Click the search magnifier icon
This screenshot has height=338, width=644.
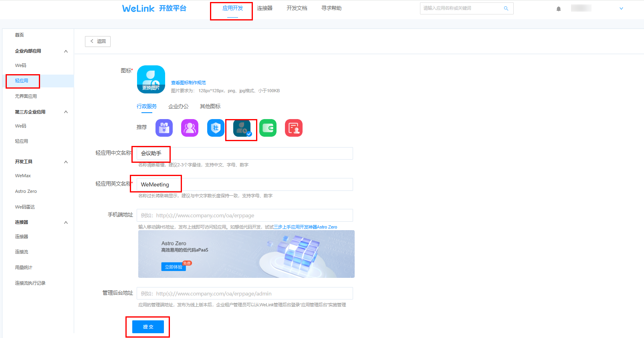506,8
